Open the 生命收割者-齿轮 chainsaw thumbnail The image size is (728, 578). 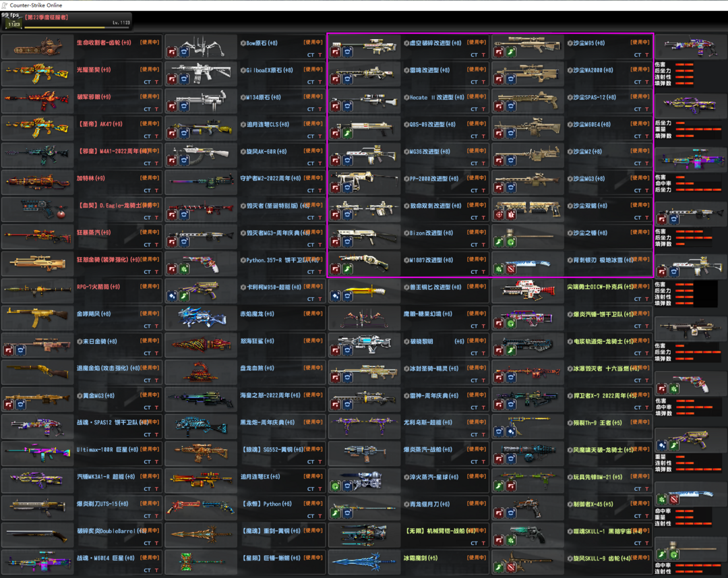[38, 47]
